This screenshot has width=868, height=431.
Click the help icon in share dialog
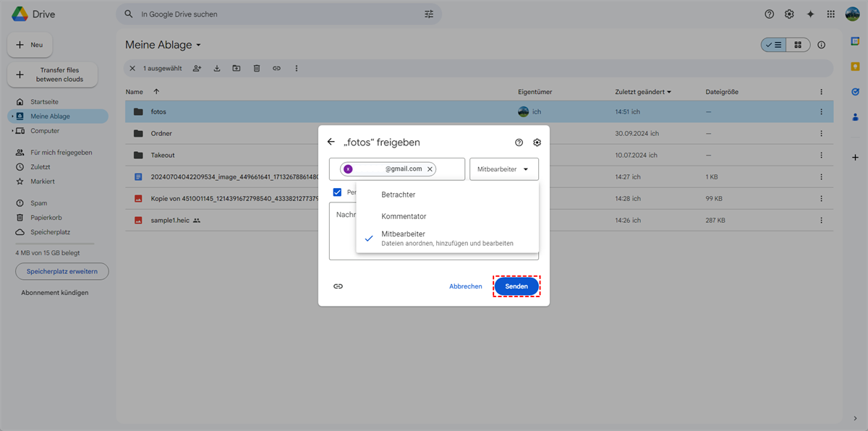[x=519, y=142]
